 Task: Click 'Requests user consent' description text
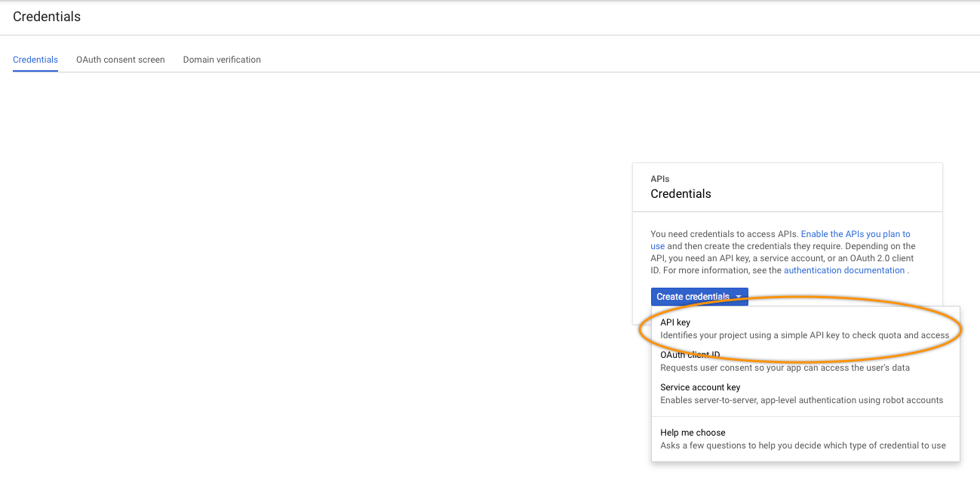click(x=785, y=368)
